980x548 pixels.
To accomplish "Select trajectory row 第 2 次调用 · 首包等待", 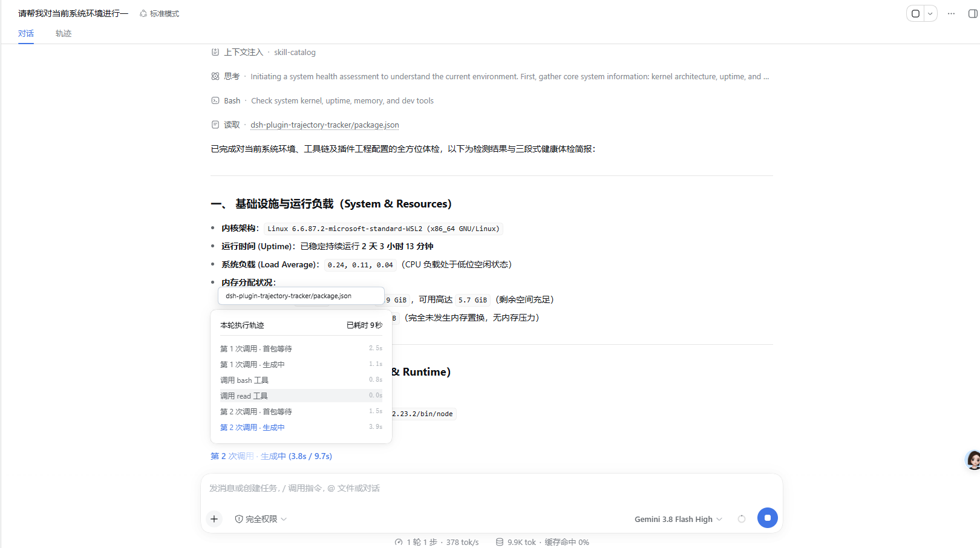I will [x=301, y=411].
